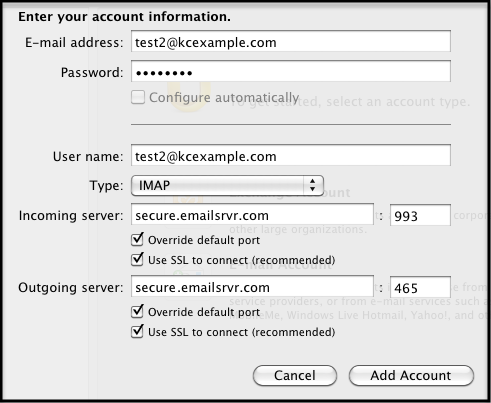Click the E-mail address input field

pyautogui.click(x=291, y=41)
